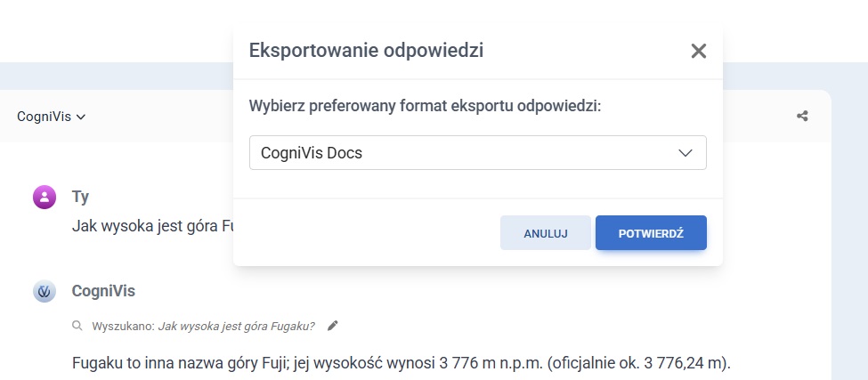Click the magnifier icon beside Wyszukano
Image resolution: width=868 pixels, height=380 pixels.
pyautogui.click(x=77, y=326)
